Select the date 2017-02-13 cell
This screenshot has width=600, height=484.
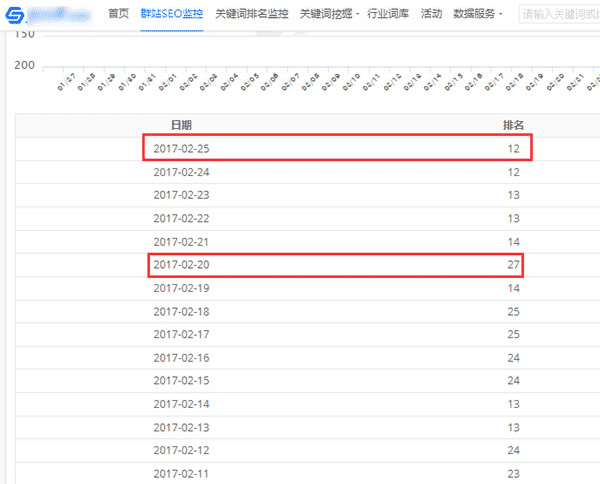click(181, 427)
